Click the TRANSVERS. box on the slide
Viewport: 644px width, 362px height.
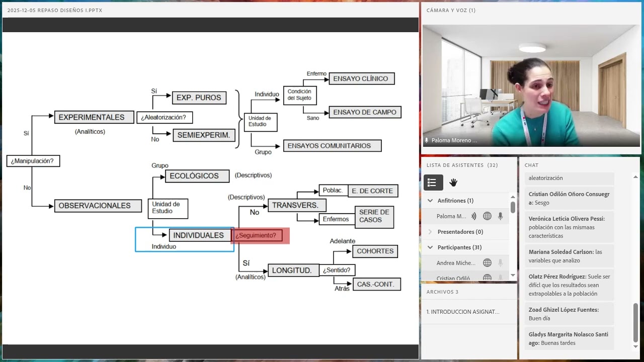tap(297, 205)
